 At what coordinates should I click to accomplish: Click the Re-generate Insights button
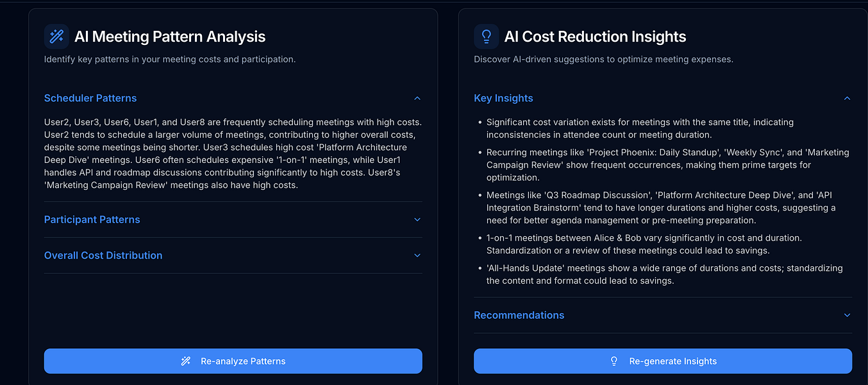tap(663, 361)
